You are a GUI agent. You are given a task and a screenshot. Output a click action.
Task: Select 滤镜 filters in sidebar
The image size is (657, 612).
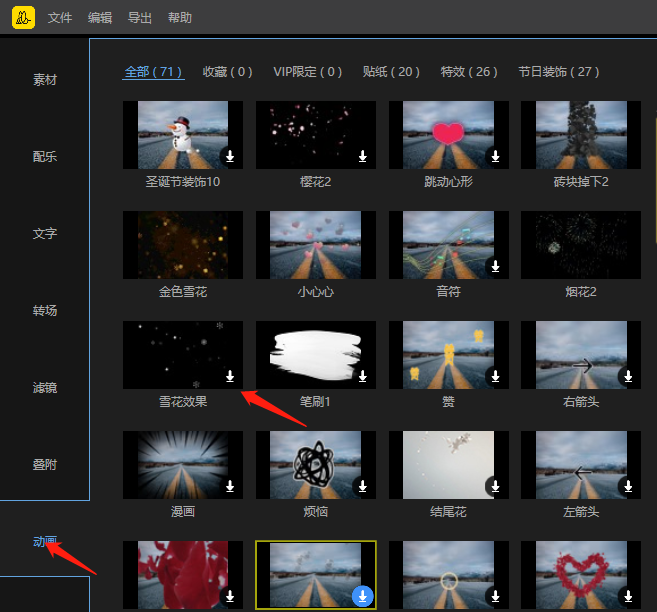tap(45, 388)
